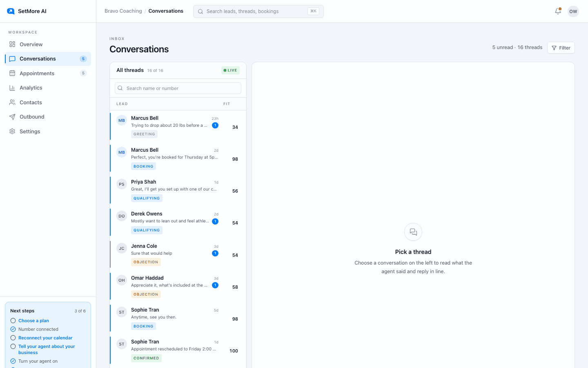Open the Choose a plan link
This screenshot has width=588, height=368.
click(33, 321)
